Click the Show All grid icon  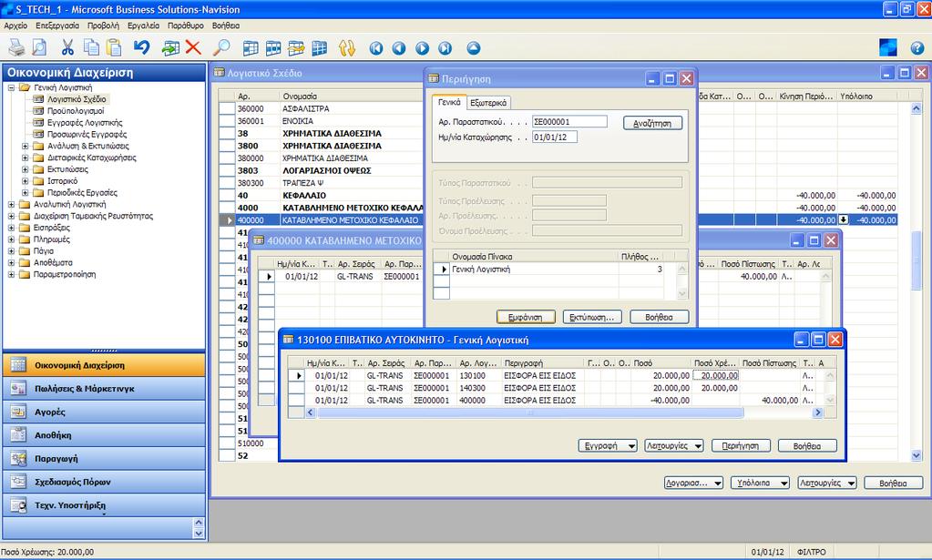click(x=319, y=48)
